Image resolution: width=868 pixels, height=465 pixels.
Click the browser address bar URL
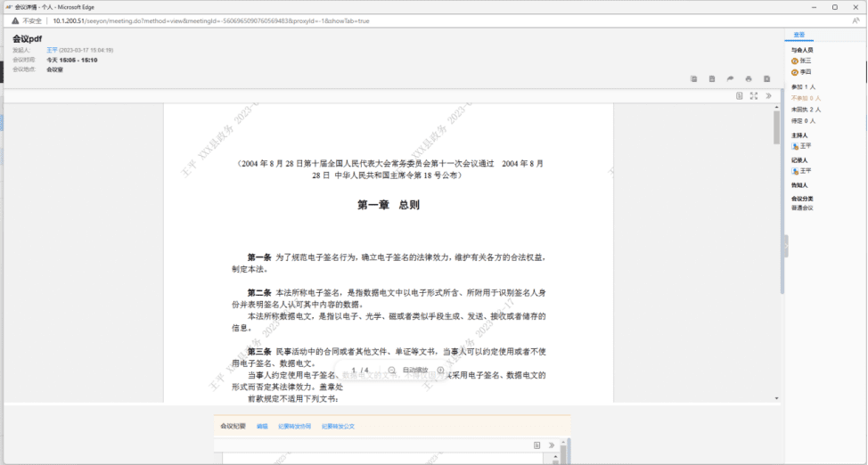tap(211, 21)
